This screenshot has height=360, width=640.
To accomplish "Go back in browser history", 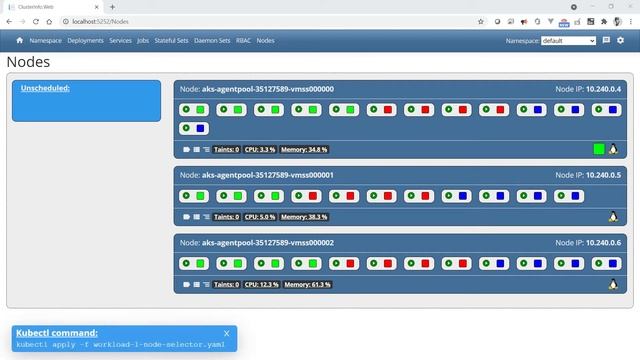I will pos(9,22).
